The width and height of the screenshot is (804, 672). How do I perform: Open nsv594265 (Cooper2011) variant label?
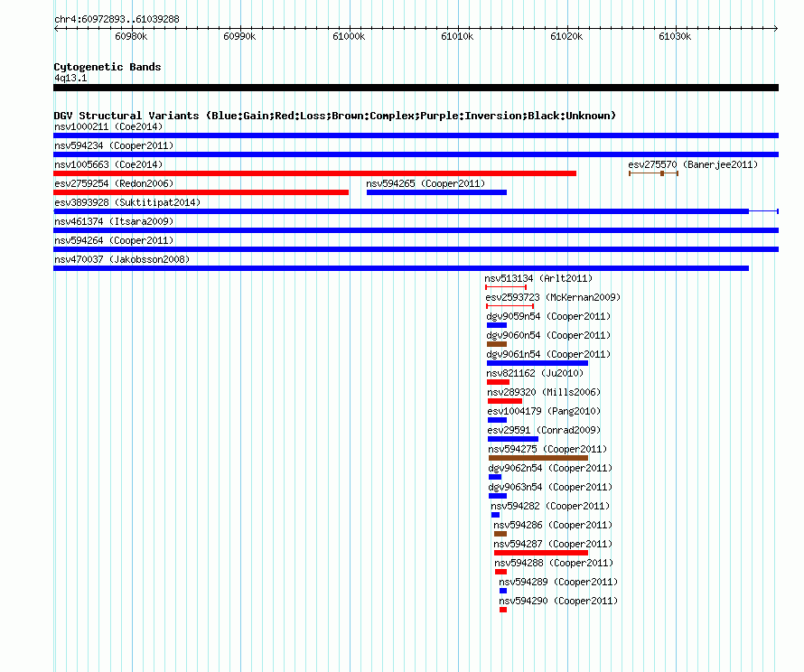(x=425, y=183)
